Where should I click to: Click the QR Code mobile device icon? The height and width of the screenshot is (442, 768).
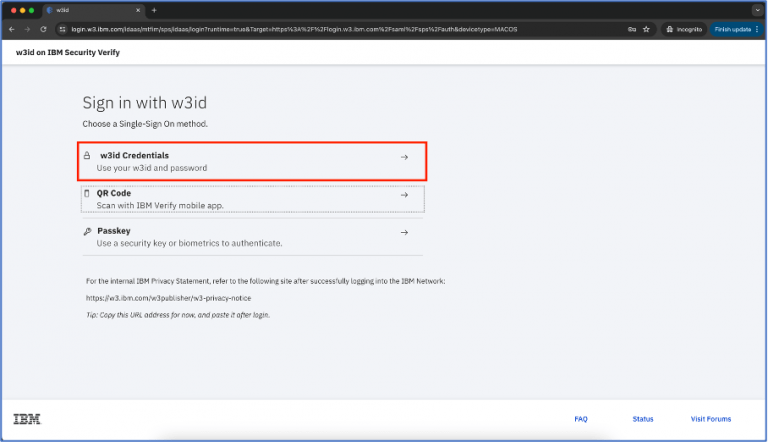tap(87, 194)
